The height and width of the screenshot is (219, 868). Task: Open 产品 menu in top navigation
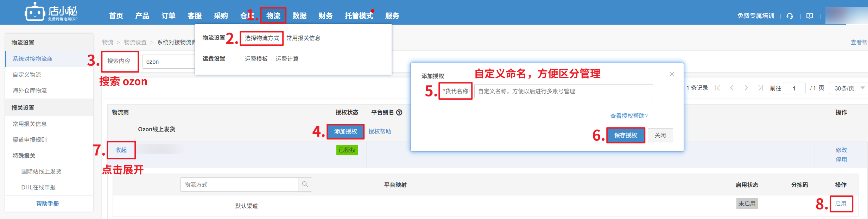(142, 16)
